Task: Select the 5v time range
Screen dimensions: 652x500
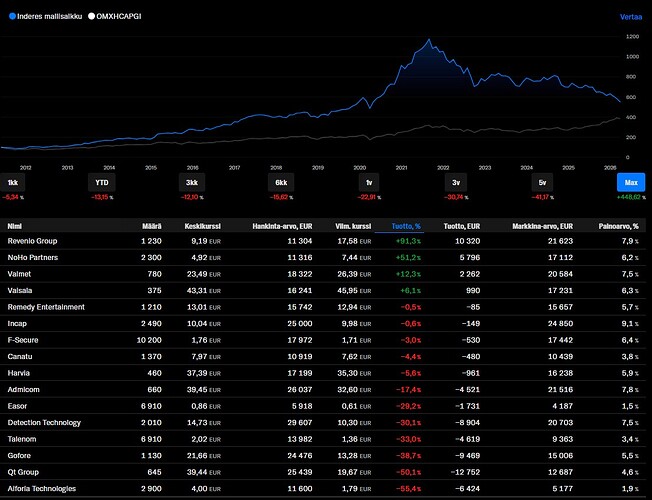Action: (542, 183)
